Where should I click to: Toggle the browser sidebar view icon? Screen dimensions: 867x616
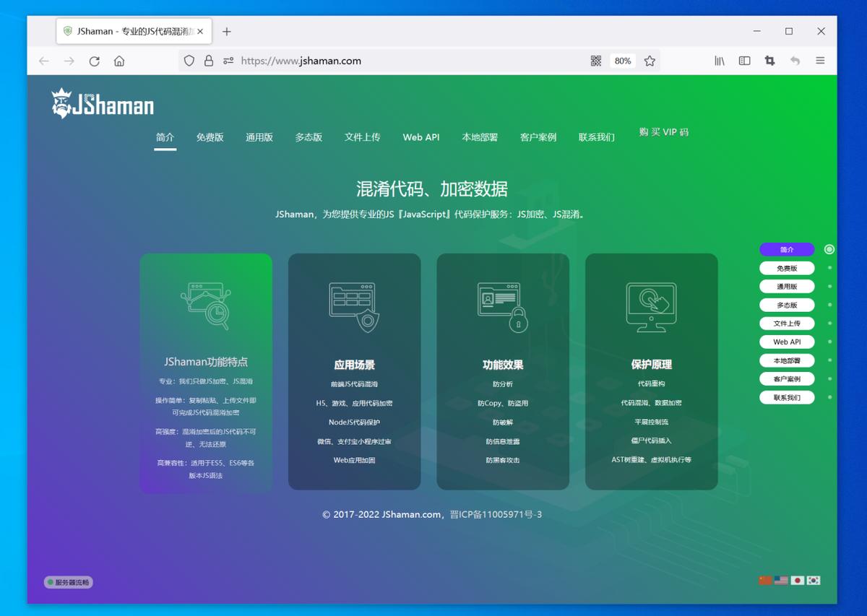pyautogui.click(x=744, y=61)
